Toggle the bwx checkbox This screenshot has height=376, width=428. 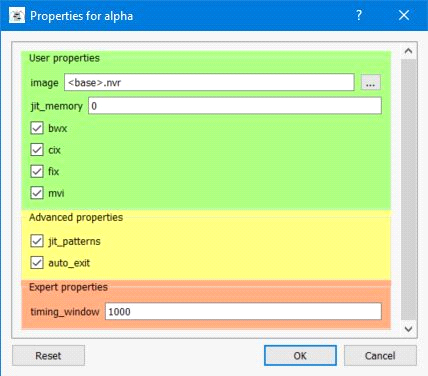click(37, 128)
